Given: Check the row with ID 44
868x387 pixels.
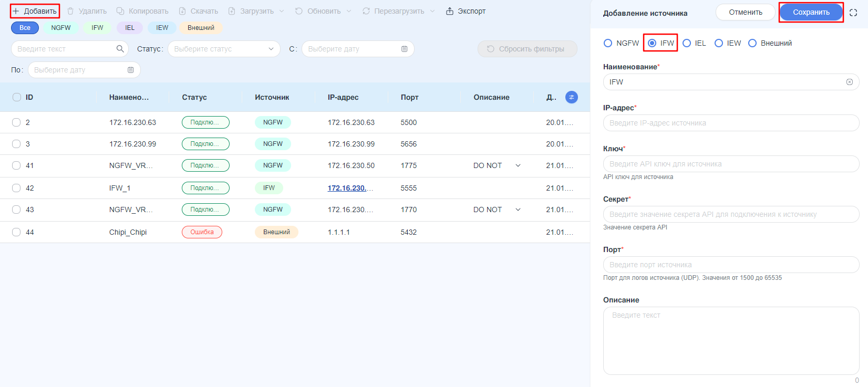Looking at the screenshot, I should point(16,232).
